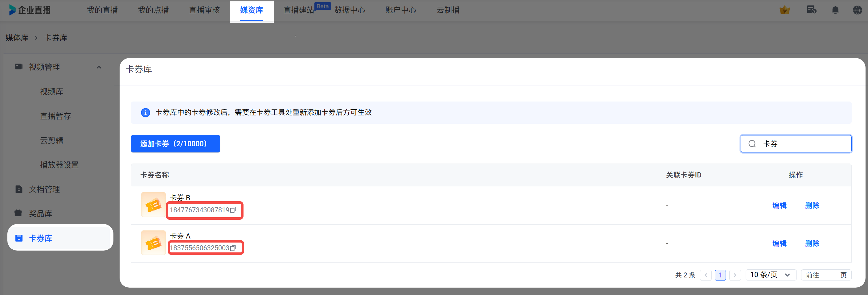Open 播放器设置 in sidebar

click(59, 165)
